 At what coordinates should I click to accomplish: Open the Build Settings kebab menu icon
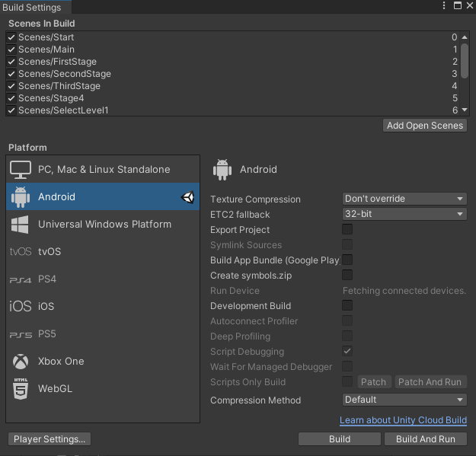pos(444,5)
